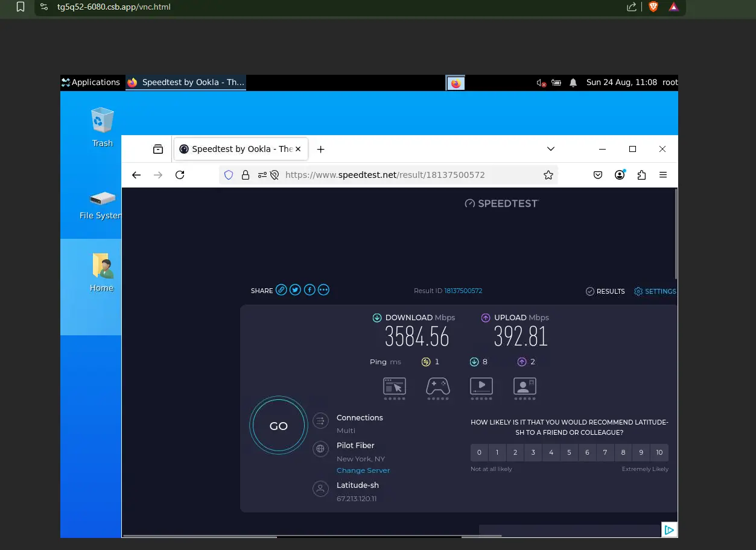
Task: Open Result ID 18137500572 link
Action: 463,291
